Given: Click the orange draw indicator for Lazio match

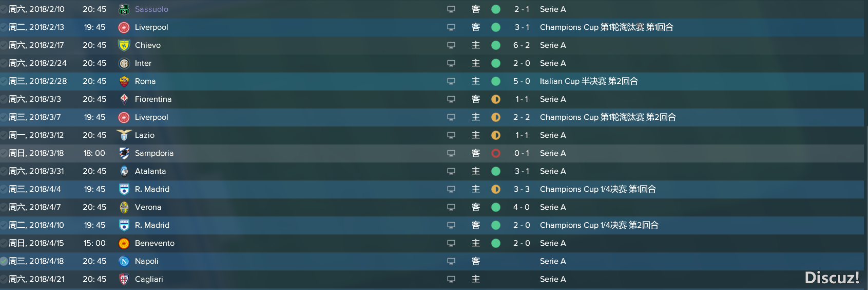Looking at the screenshot, I should coord(496,135).
